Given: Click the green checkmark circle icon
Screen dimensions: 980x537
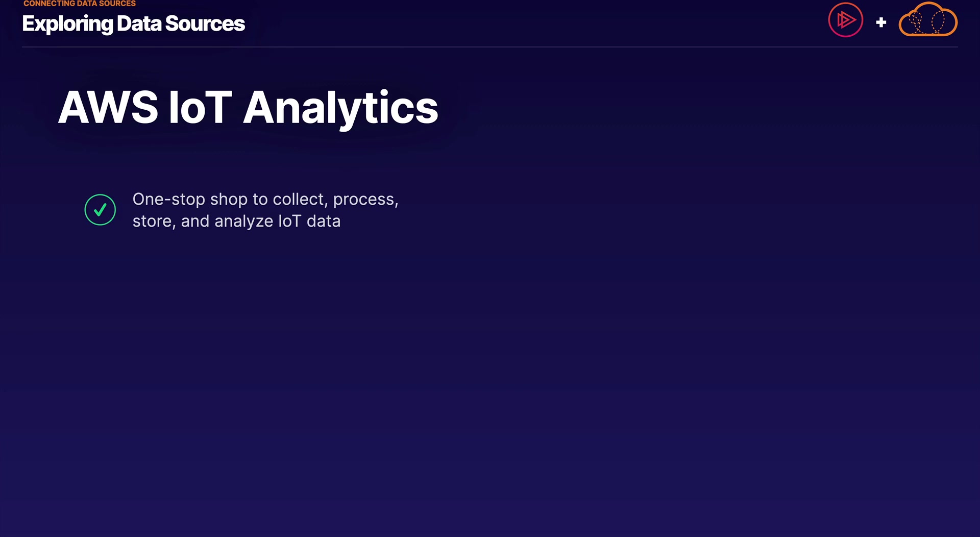Looking at the screenshot, I should (x=100, y=210).
